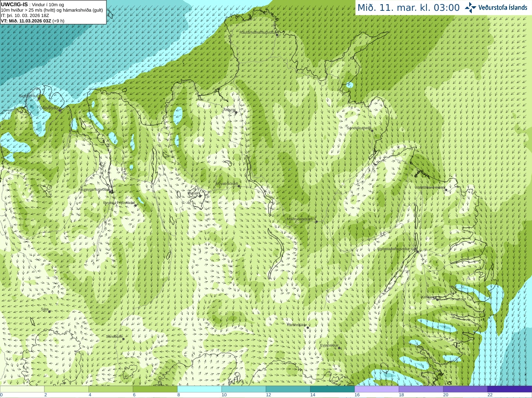
Task: Click the 'Akureyrarflugvöllur' label text
Action: click(x=94, y=189)
